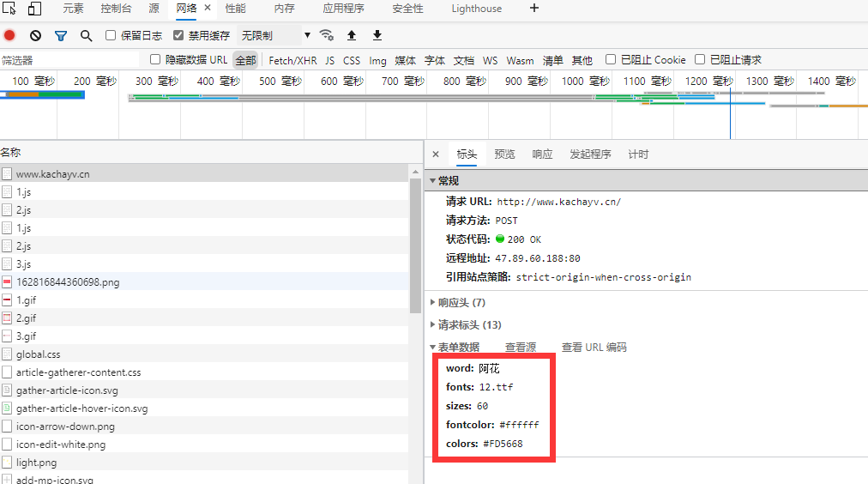Open network conditions (Wi-Fi gear) icon
Viewport: 868px width, 484px height.
(x=327, y=35)
